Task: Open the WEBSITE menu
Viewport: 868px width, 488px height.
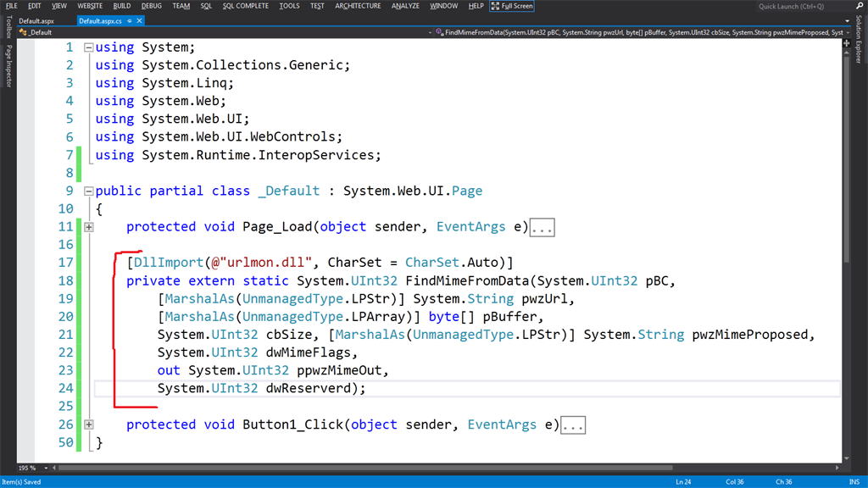Action: [x=90, y=6]
